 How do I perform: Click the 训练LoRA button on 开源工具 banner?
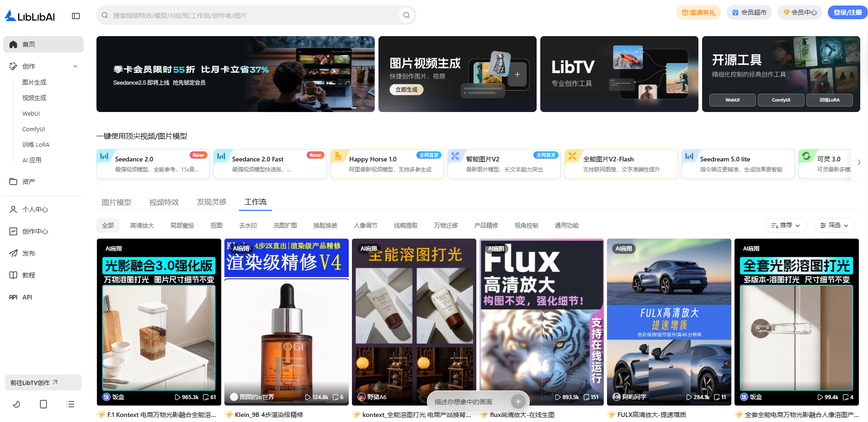click(x=829, y=100)
